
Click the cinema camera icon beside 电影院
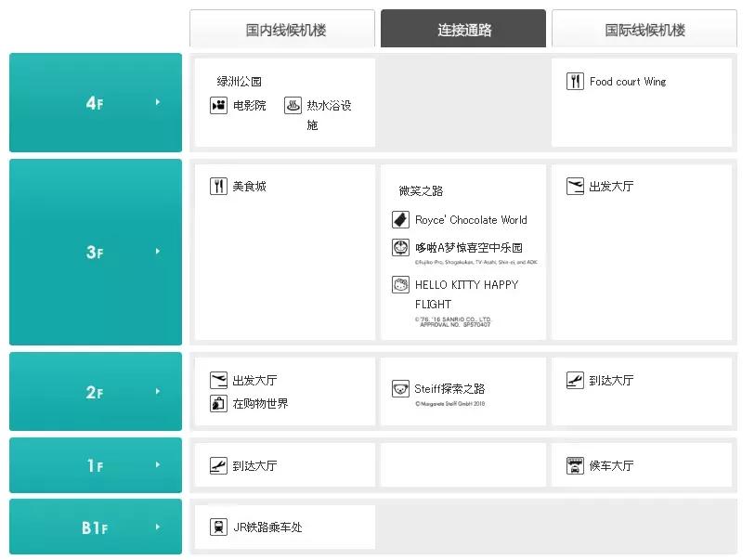point(218,105)
